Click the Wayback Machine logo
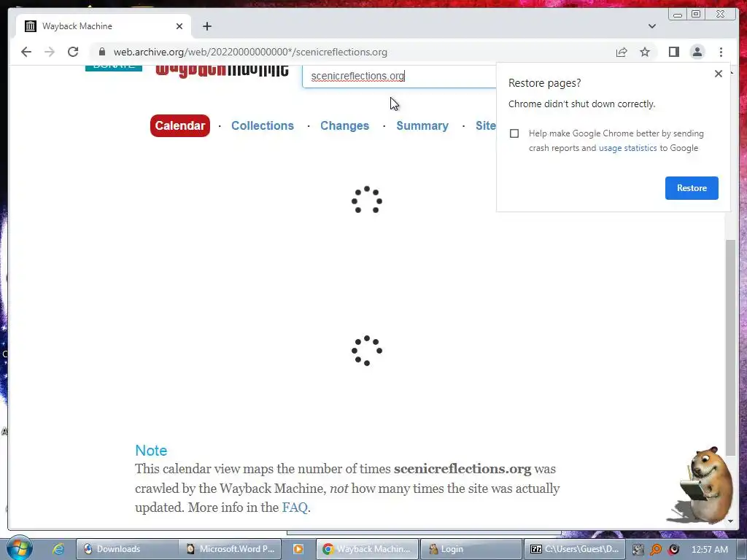The image size is (747, 560). [222, 70]
